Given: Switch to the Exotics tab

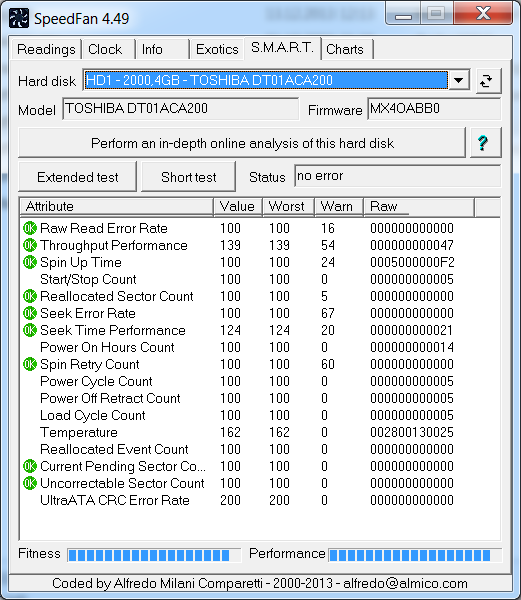Looking at the screenshot, I should click(x=217, y=49).
